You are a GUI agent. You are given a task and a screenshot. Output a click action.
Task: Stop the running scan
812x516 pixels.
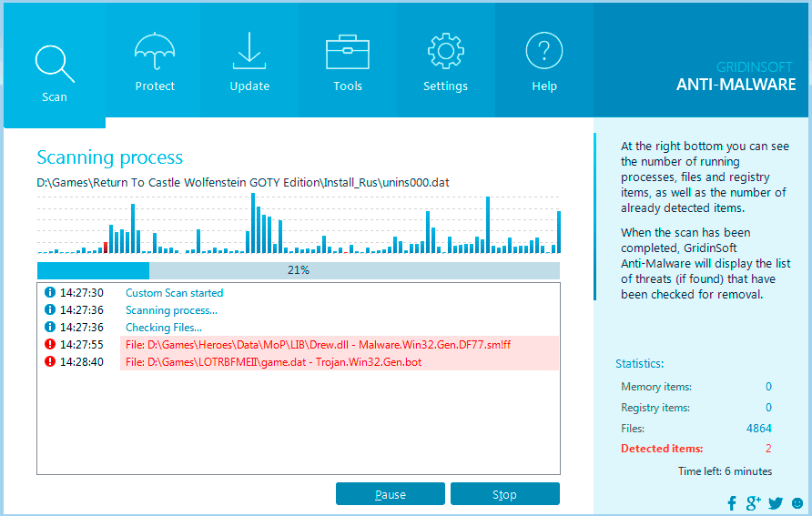click(x=505, y=494)
